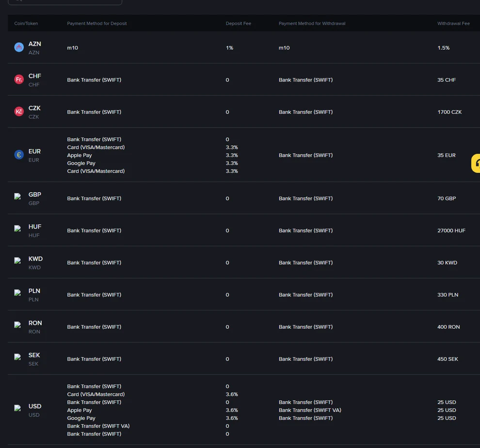The width and height of the screenshot is (480, 448).
Task: Click the PLN row image icon
Action: point(18,293)
